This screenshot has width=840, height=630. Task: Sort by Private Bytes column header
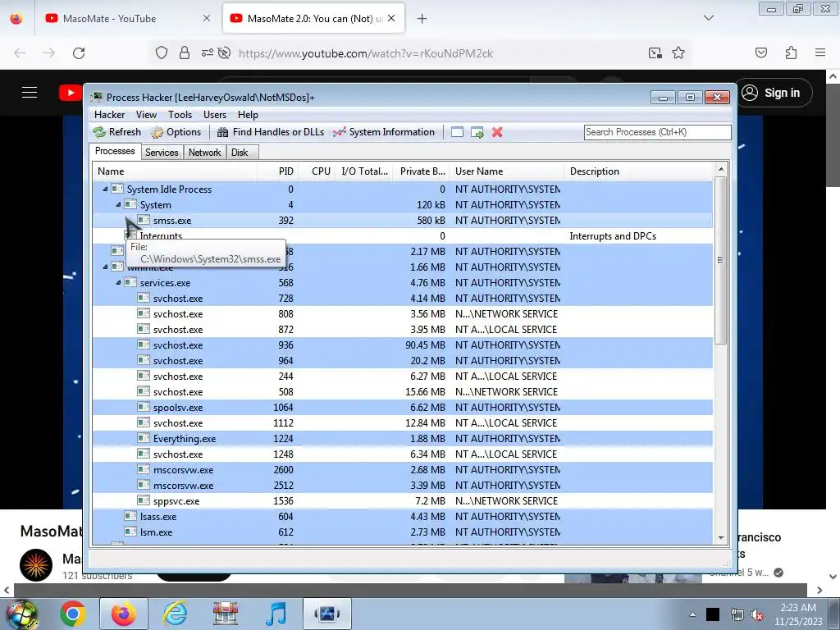tap(422, 171)
